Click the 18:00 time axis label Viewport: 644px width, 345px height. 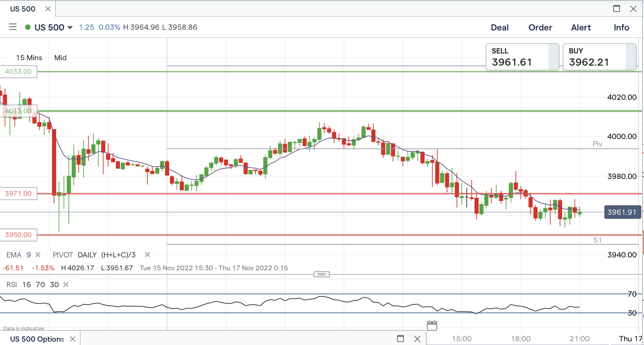[521, 339]
